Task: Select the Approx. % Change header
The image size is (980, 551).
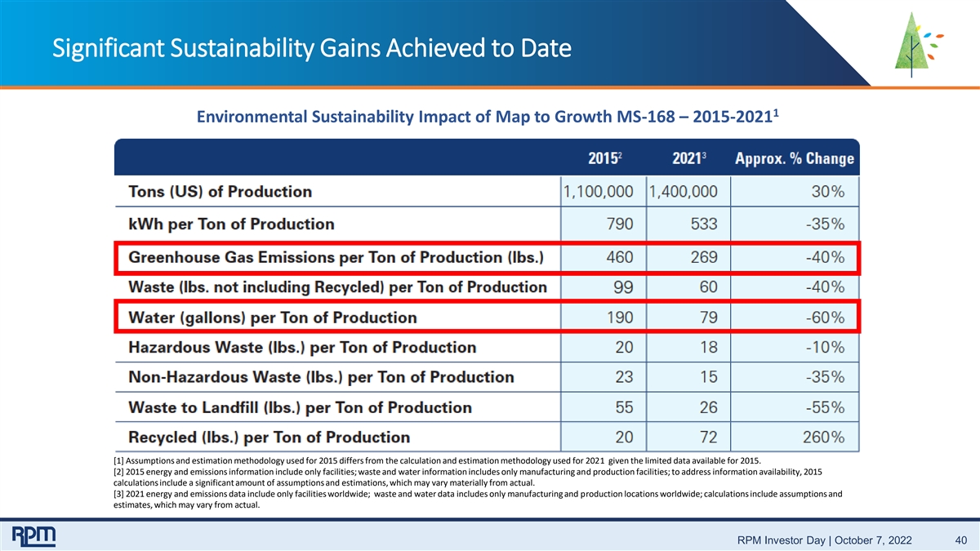Action: point(795,158)
